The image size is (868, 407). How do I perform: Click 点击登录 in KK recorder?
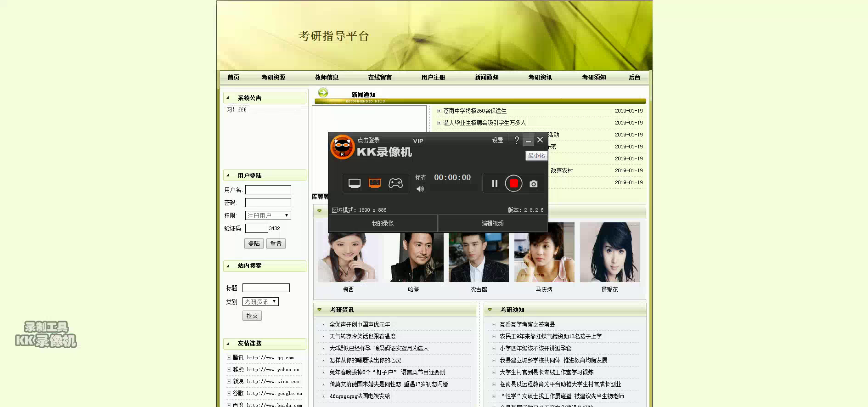coord(368,140)
